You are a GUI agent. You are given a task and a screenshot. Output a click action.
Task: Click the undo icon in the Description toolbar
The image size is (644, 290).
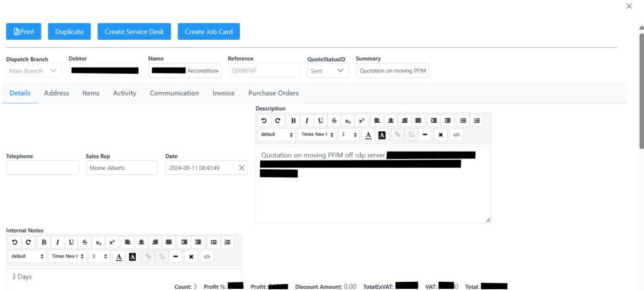coord(264,121)
